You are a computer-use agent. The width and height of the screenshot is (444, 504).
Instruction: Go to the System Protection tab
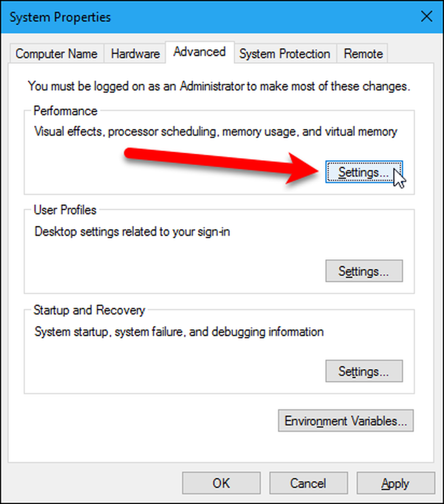(x=285, y=53)
